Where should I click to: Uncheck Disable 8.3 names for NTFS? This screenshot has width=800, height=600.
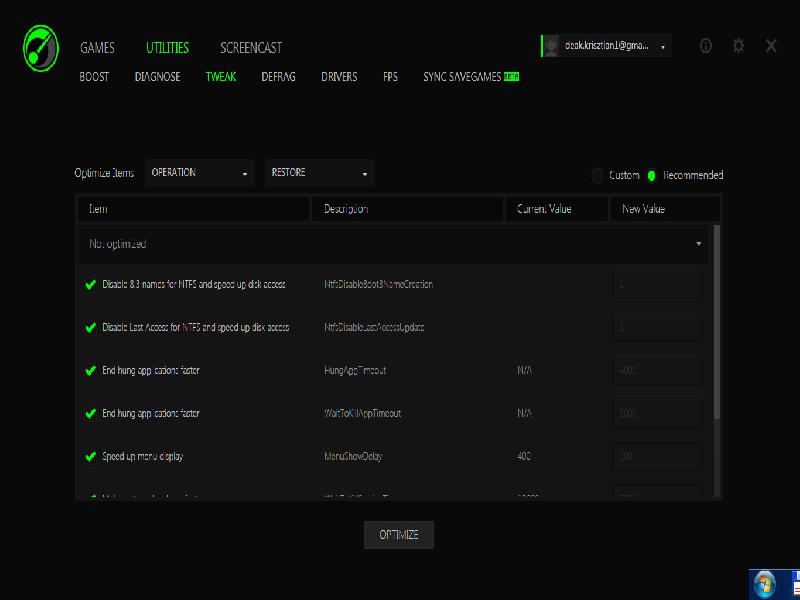(91, 285)
